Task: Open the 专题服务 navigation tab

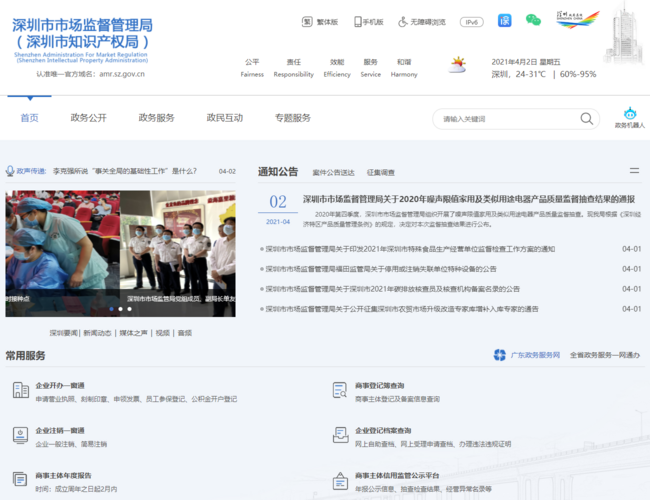Action: tap(293, 118)
